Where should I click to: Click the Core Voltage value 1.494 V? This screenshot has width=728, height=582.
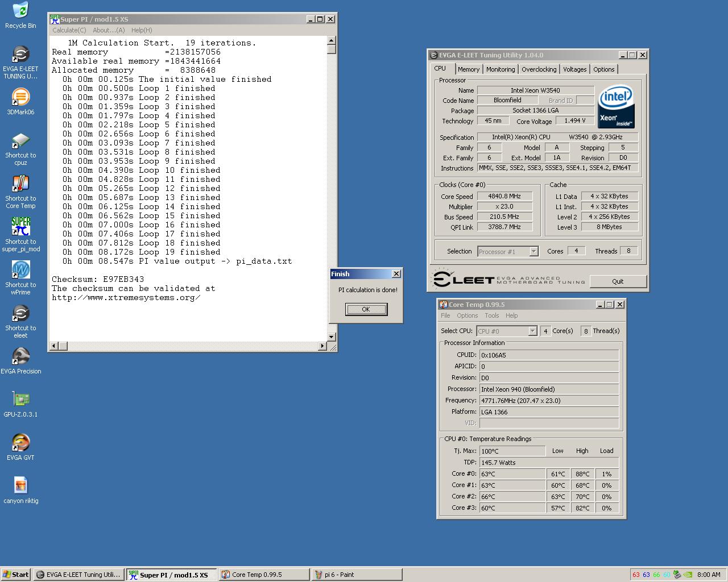(575, 120)
